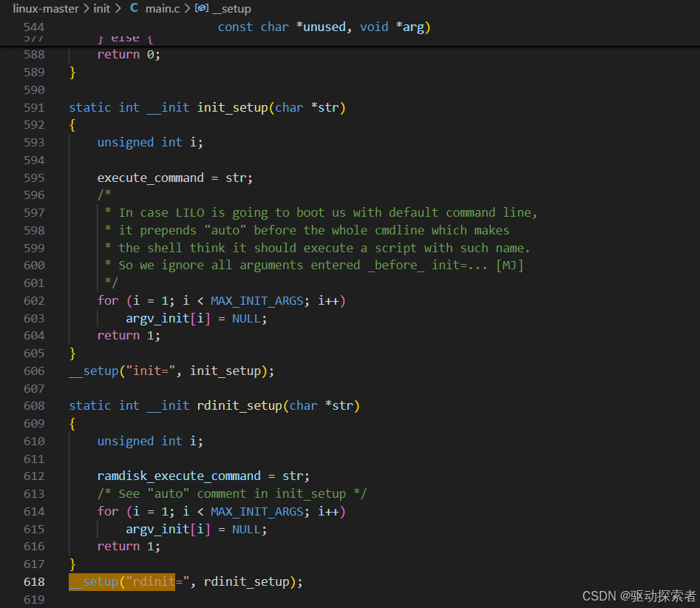The image size is (700, 608).
Task: Click NULL on line 603
Action: pyautogui.click(x=246, y=319)
